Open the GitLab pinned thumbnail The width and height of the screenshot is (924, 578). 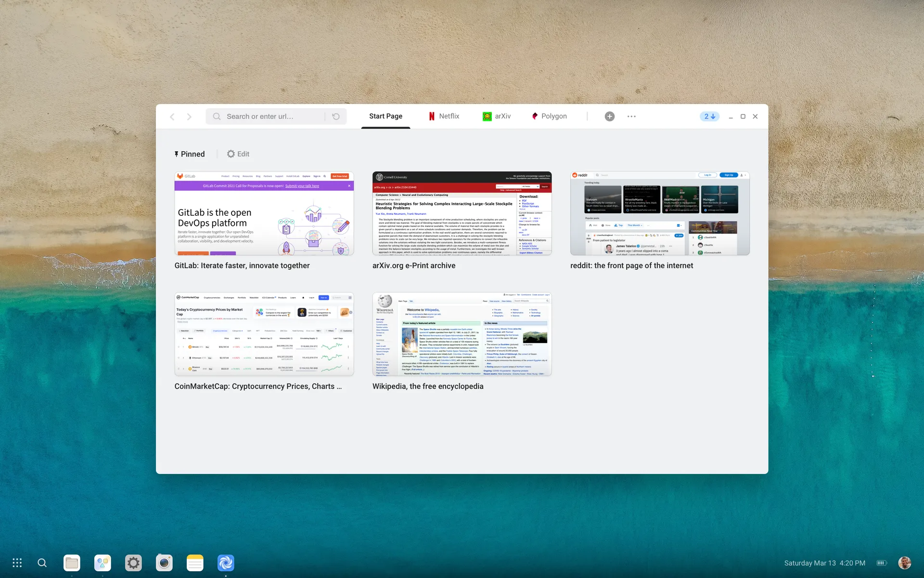tap(264, 213)
